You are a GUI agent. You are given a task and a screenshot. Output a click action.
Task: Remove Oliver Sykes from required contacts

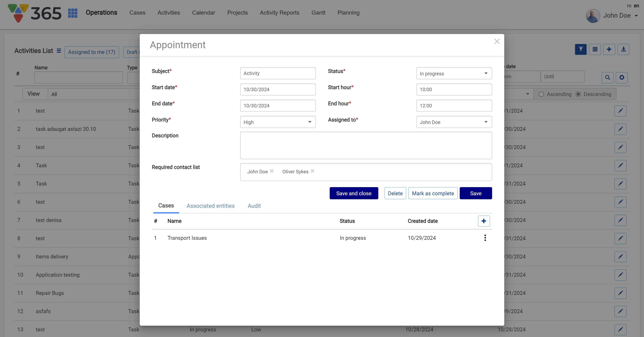[x=312, y=171]
